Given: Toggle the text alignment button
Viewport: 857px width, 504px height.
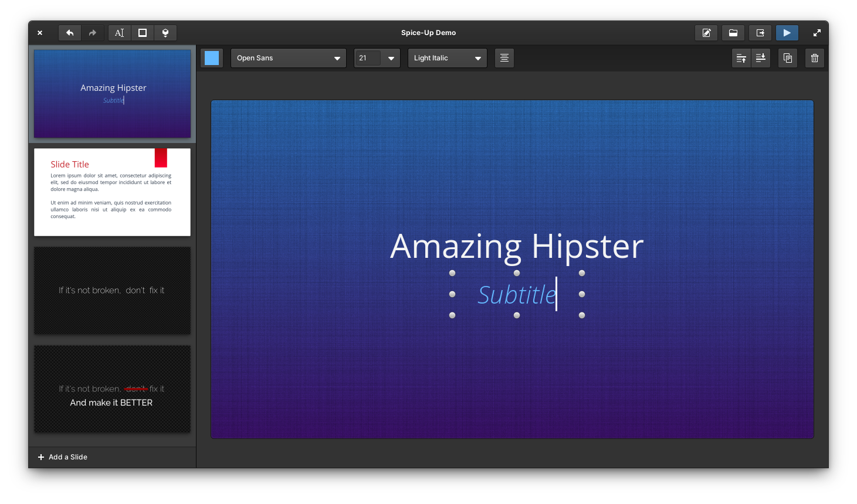Looking at the screenshot, I should click(504, 58).
